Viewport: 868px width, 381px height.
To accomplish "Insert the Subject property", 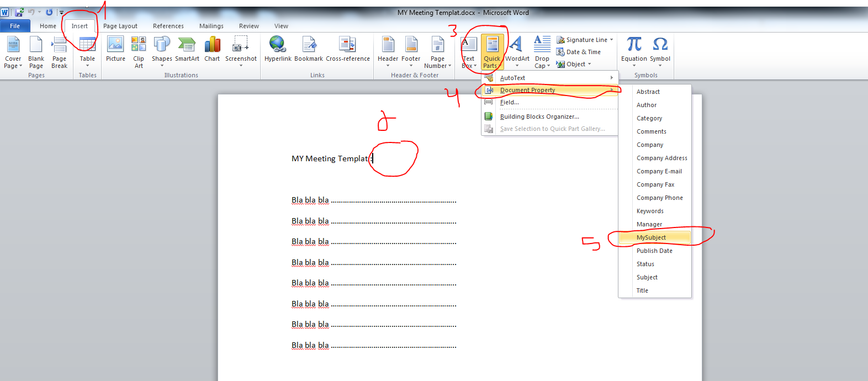I will point(655,277).
